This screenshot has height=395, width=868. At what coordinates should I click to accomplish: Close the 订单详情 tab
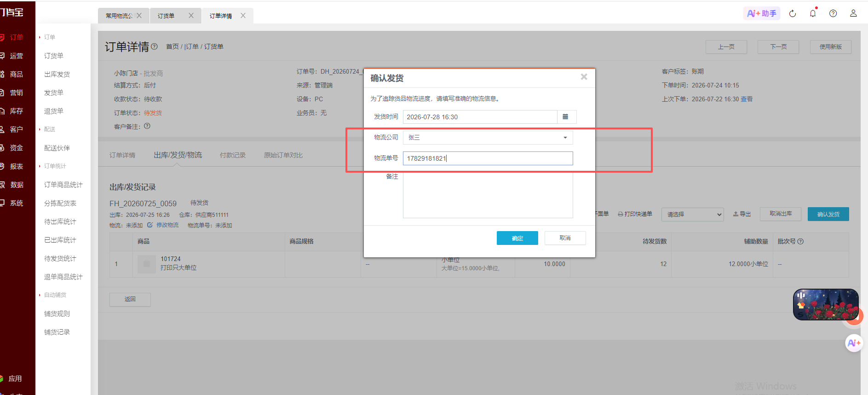(243, 16)
